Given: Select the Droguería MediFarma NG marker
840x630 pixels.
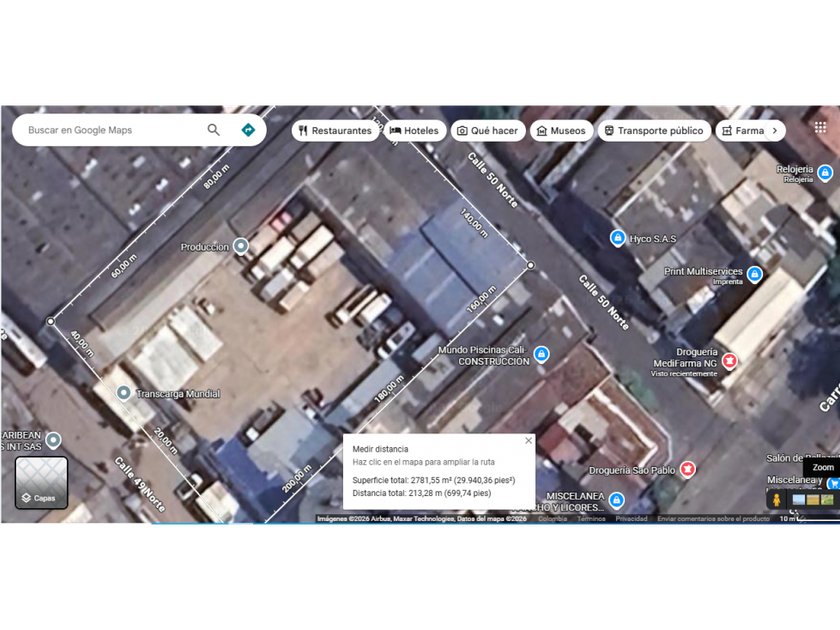Looking at the screenshot, I should tap(730, 360).
